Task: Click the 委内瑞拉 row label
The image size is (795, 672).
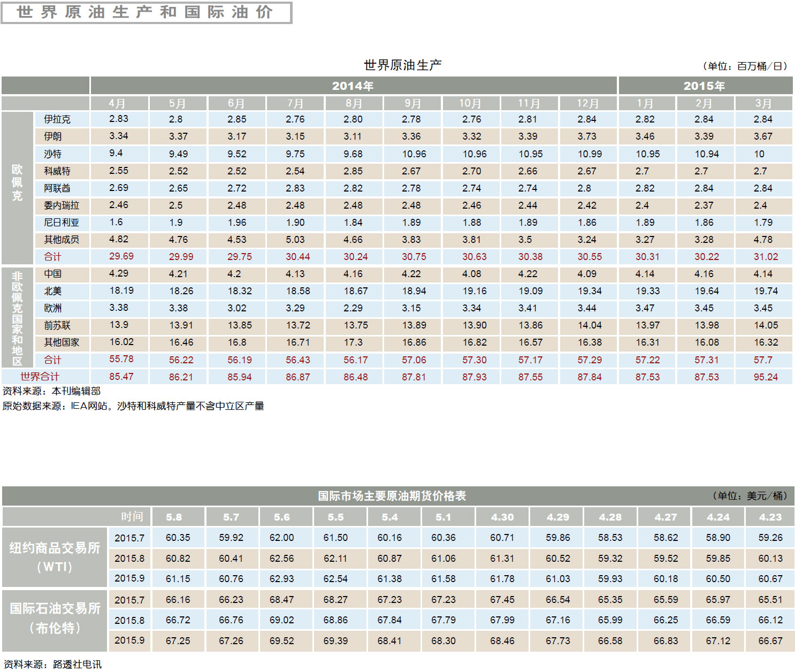Action: coord(62,205)
